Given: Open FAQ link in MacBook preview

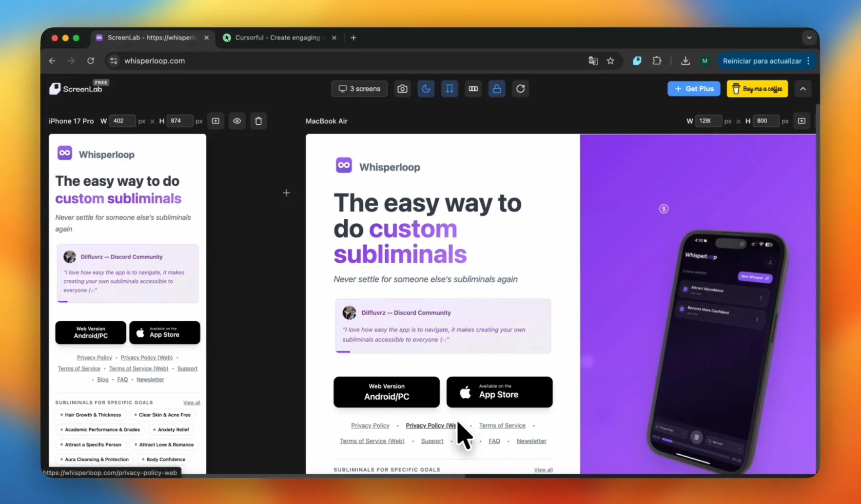Looking at the screenshot, I should click(494, 441).
